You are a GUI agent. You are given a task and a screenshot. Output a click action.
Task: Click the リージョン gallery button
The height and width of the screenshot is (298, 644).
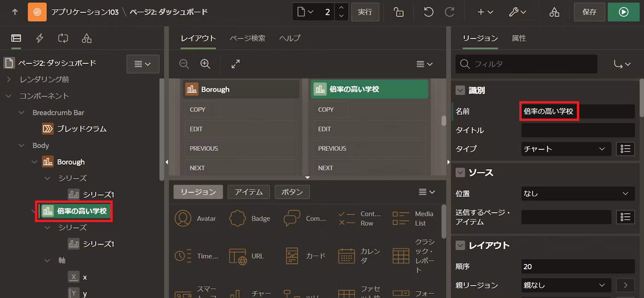[198, 192]
